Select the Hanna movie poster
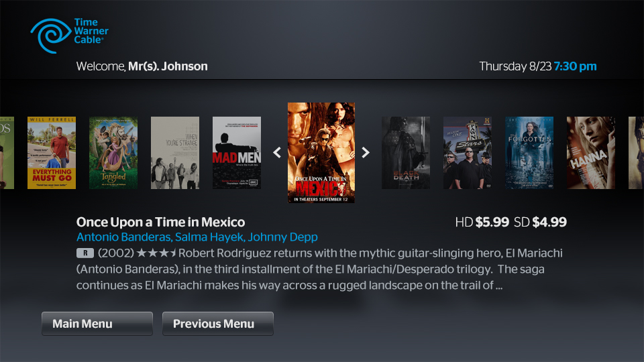644x362 pixels. pos(591,153)
